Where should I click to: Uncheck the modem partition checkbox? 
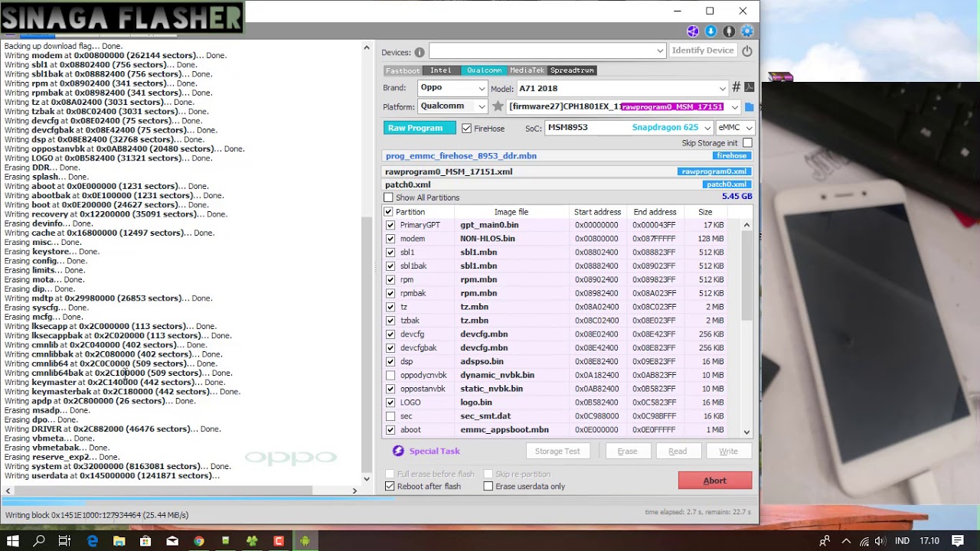(390, 239)
